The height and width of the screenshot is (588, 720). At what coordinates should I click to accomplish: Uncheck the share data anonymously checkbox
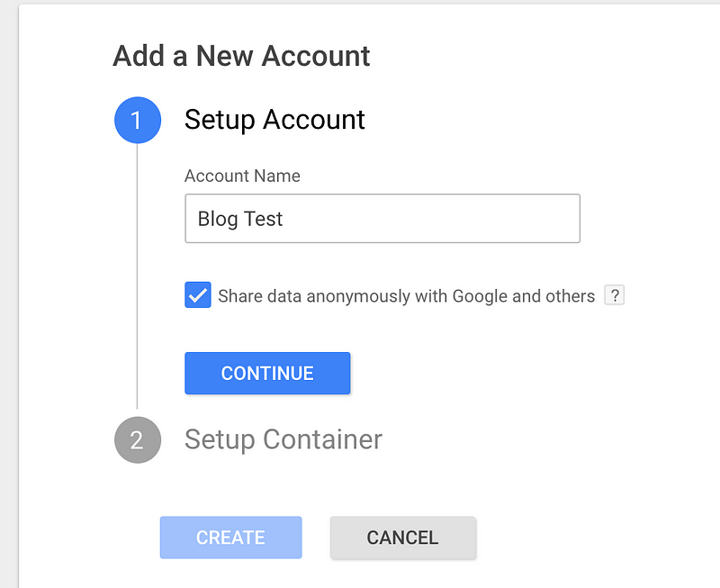point(198,295)
